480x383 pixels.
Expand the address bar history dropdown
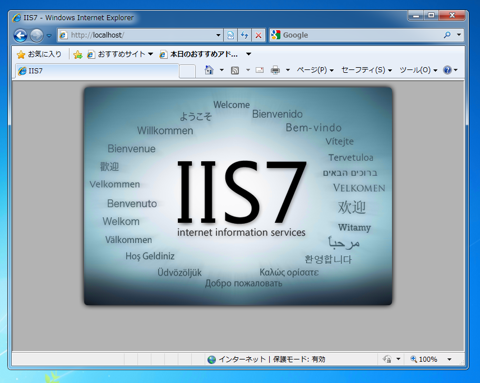[218, 35]
